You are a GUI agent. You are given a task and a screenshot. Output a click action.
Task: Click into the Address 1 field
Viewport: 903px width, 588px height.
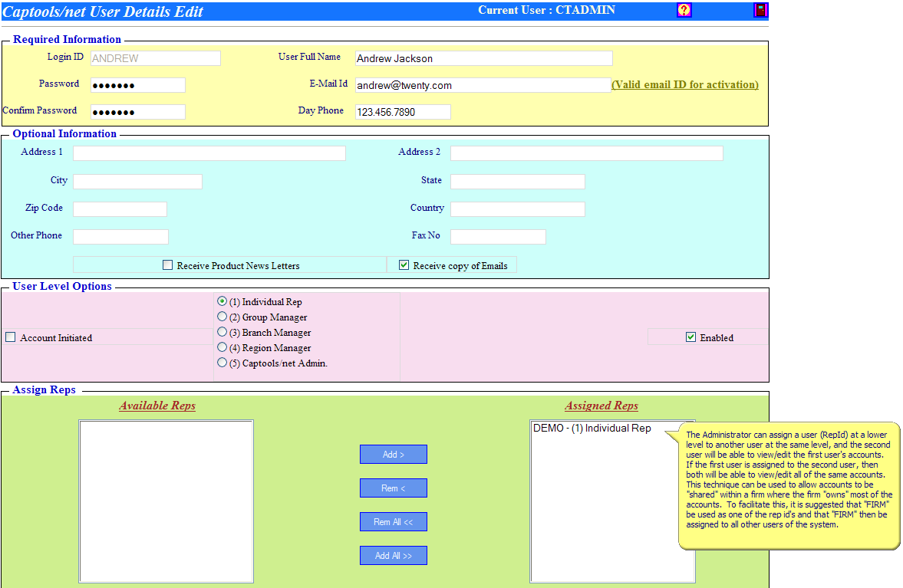coord(209,153)
